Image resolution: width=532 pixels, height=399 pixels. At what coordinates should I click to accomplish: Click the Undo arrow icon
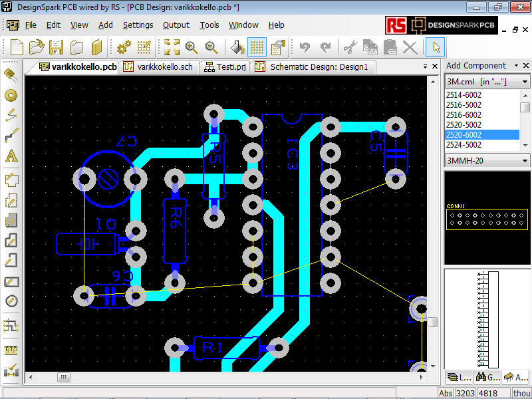coord(305,47)
